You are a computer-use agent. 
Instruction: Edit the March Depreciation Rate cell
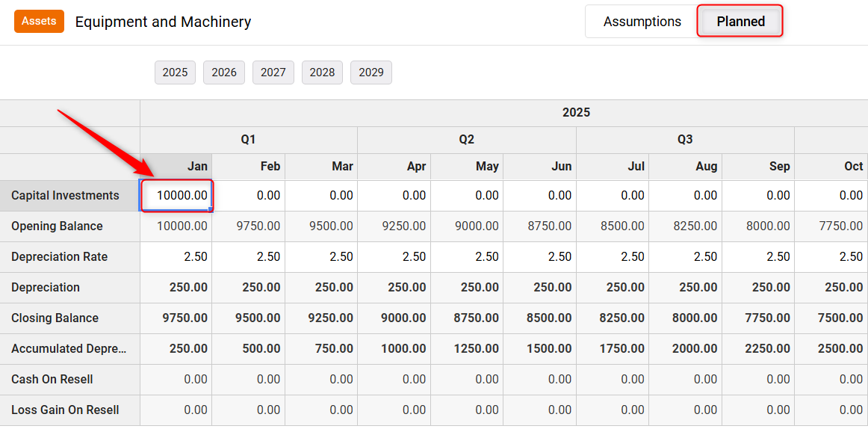click(321, 257)
